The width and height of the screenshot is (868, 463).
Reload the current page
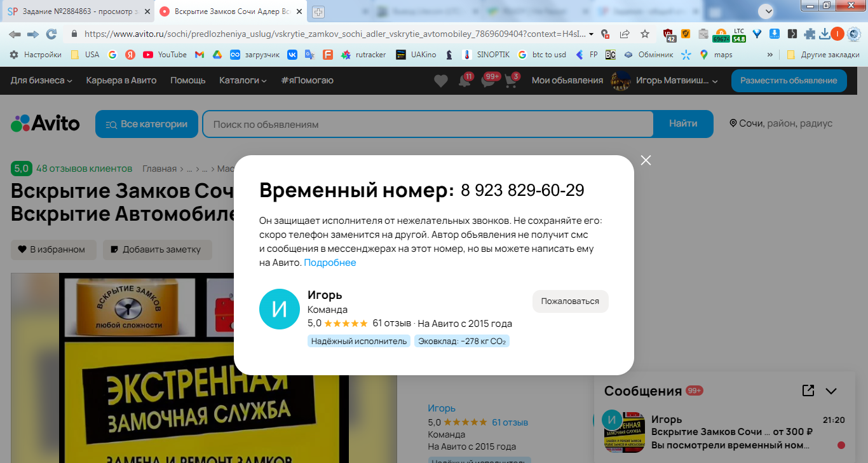point(51,34)
